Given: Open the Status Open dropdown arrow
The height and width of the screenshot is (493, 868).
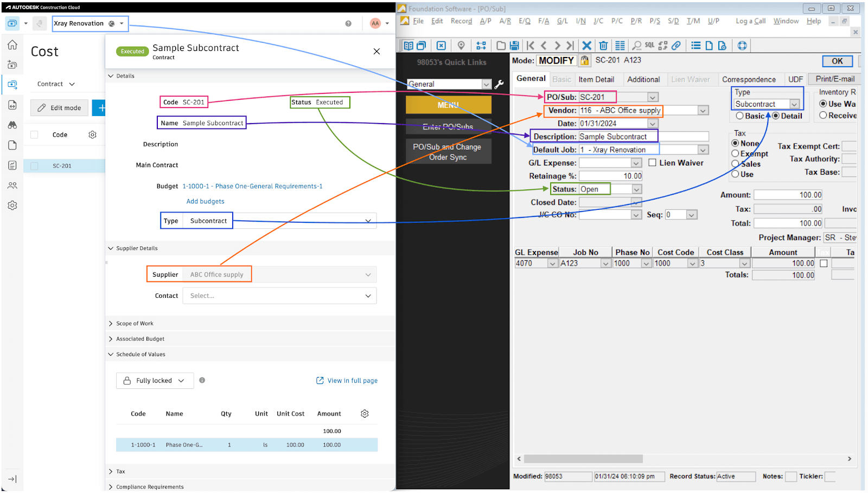Looking at the screenshot, I should tap(637, 189).
